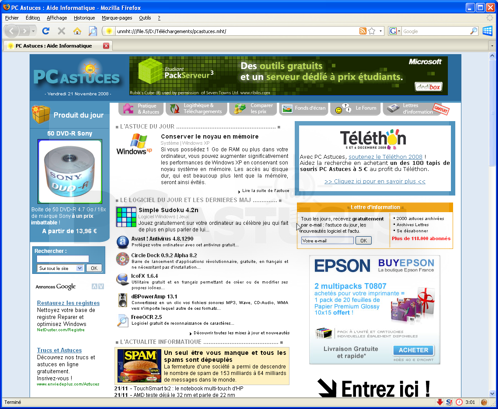Open the Marque-pages menu
The image size is (498, 409).
click(117, 18)
